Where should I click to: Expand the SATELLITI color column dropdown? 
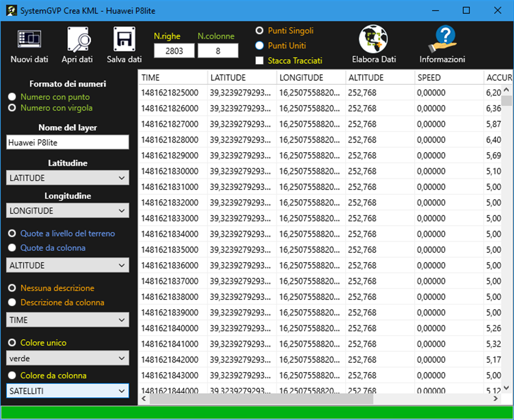[x=67, y=390]
